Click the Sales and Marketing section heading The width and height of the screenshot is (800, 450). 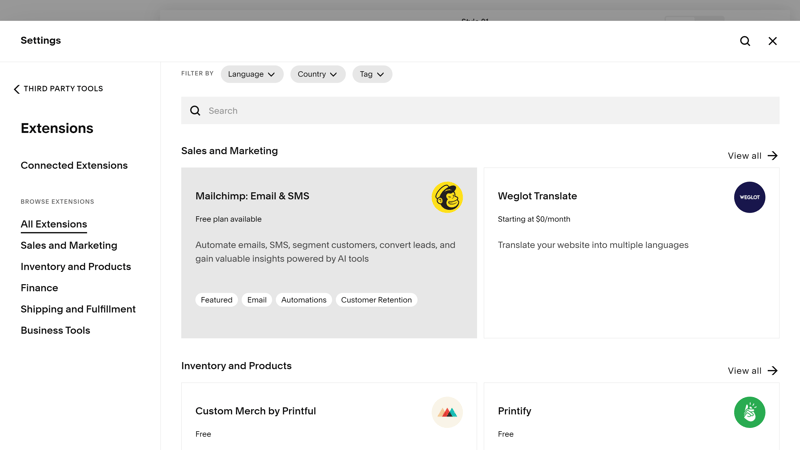pos(230,151)
